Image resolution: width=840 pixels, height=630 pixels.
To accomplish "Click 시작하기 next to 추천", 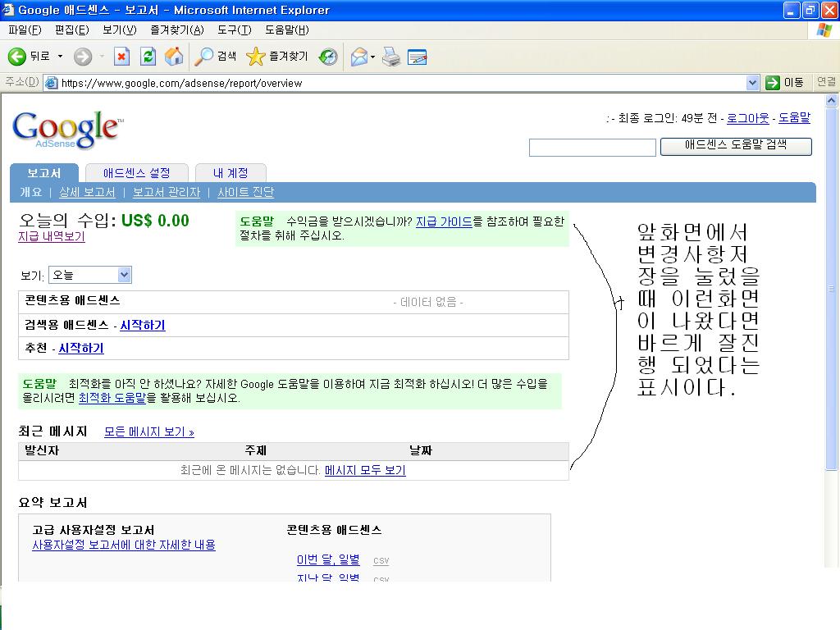I will pyautogui.click(x=81, y=348).
